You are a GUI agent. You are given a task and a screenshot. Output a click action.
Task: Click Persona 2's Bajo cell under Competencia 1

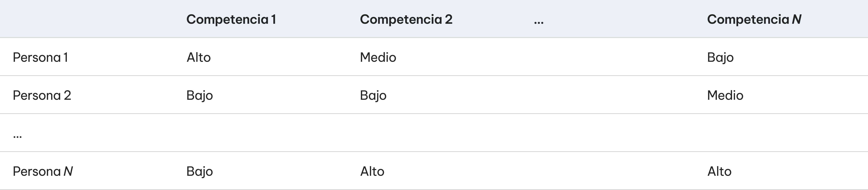199,95
